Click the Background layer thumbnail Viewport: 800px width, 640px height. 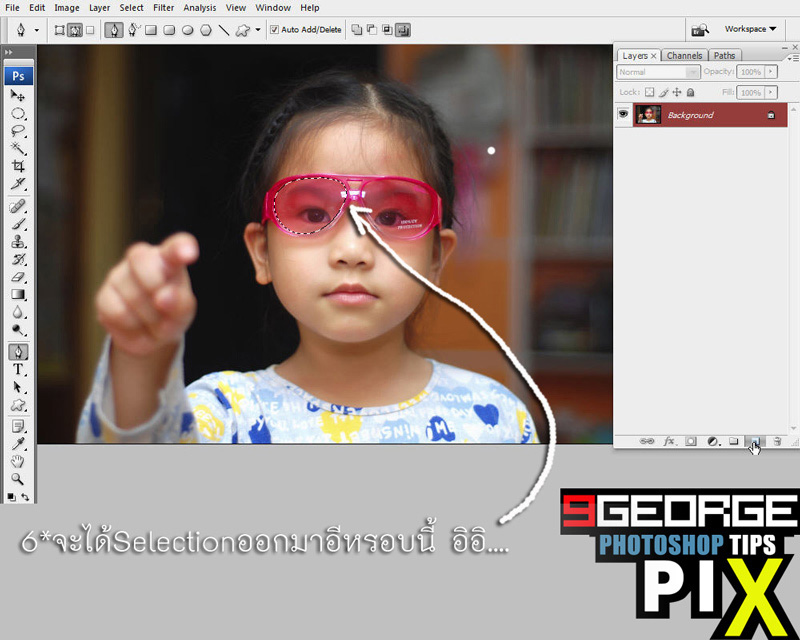point(647,115)
